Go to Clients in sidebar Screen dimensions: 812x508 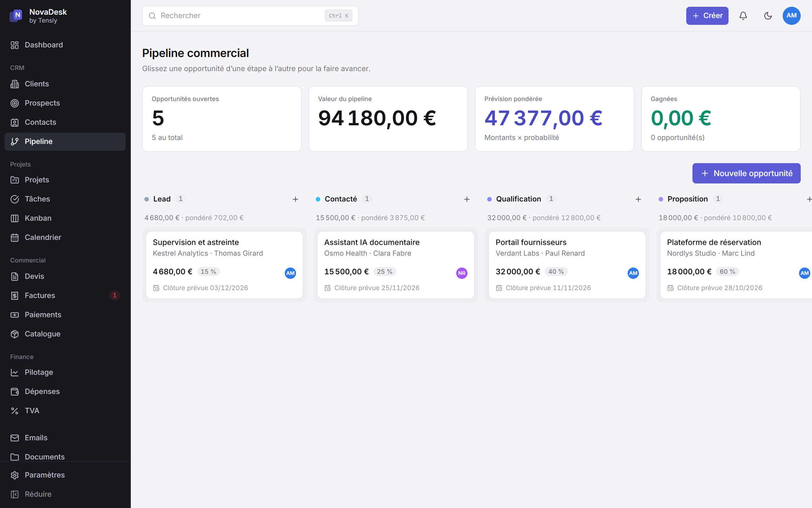[65, 84]
